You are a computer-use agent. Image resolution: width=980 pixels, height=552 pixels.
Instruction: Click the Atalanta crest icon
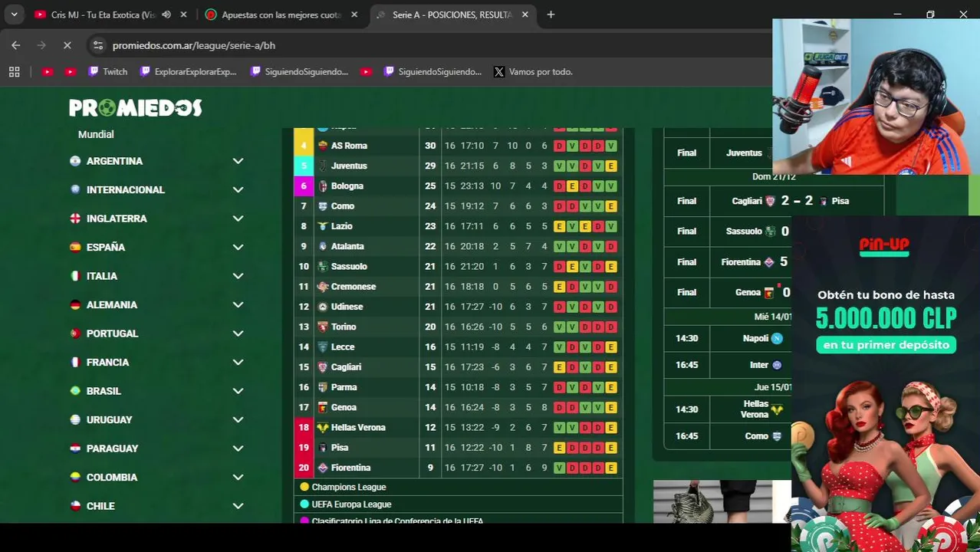(x=323, y=246)
